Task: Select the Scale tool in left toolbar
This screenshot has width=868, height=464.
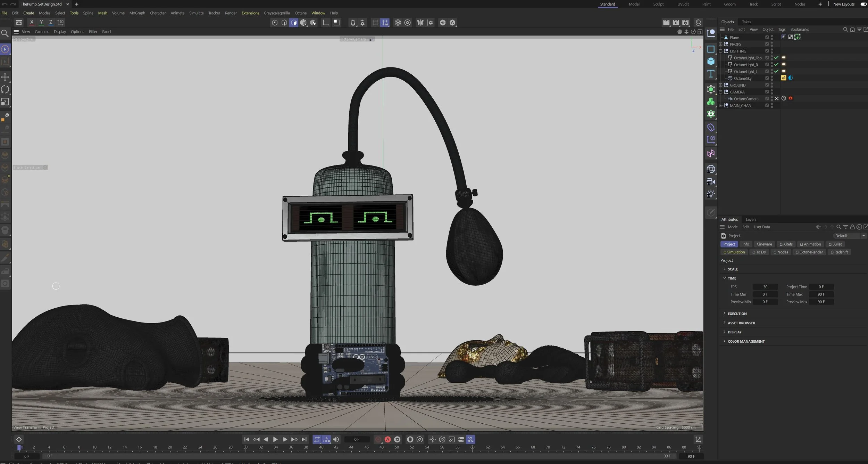Action: (x=6, y=102)
